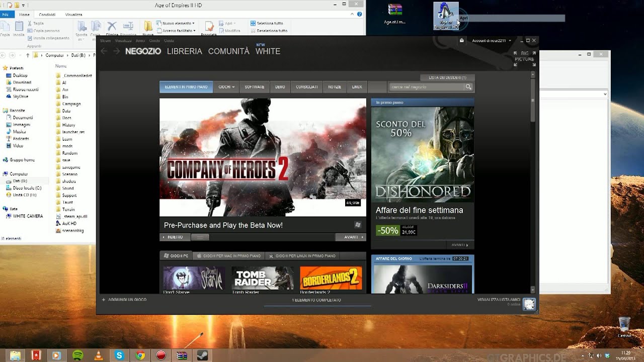
Task: Click the Incolla icon in Explorer ribbon
Action: pos(19,29)
